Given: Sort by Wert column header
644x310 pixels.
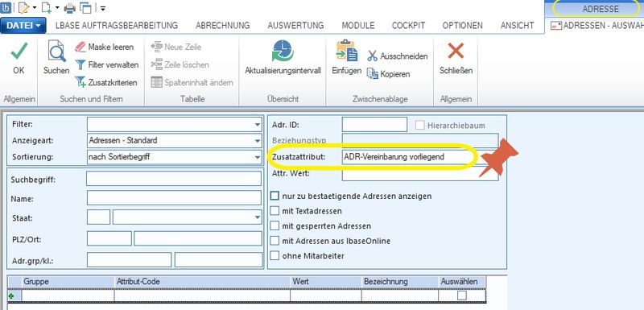Looking at the screenshot, I should (326, 282).
